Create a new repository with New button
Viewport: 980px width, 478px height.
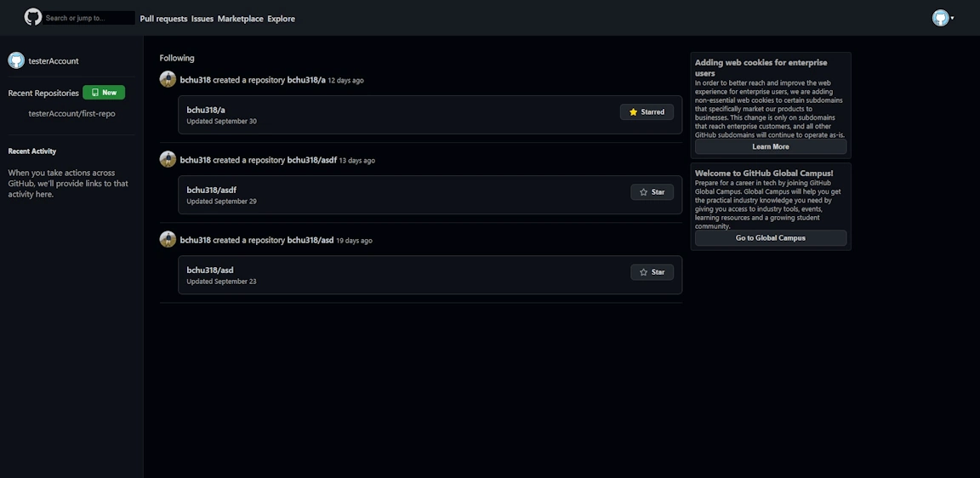coord(104,93)
